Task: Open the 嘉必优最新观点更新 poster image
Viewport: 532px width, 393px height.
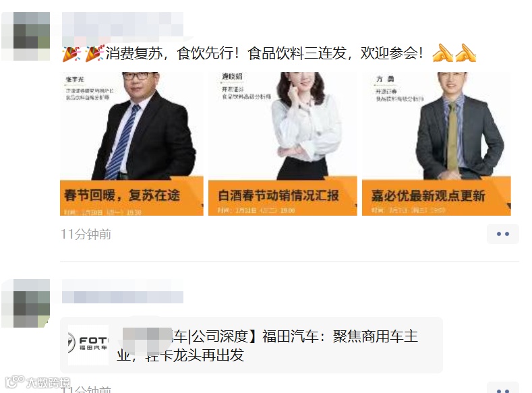Action: (436, 144)
